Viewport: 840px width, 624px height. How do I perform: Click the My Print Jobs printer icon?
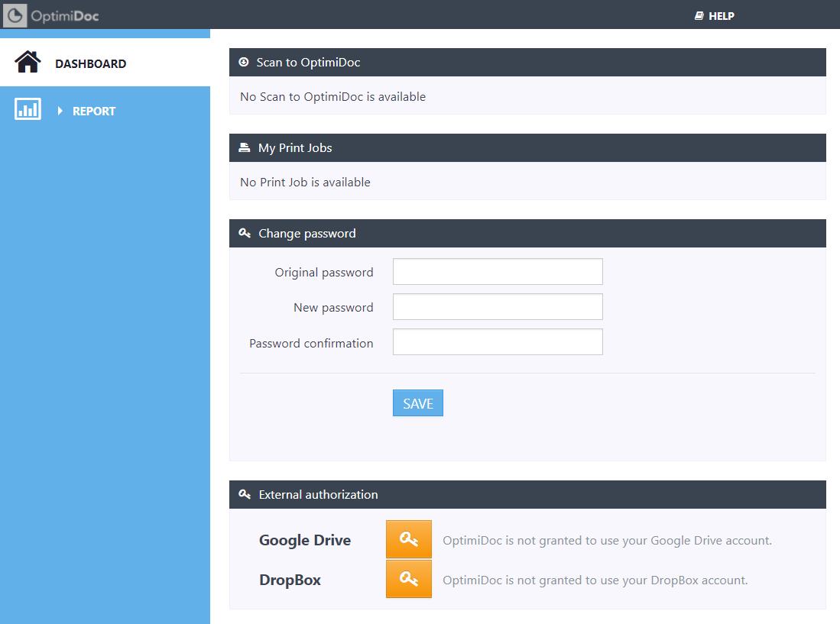click(x=245, y=148)
